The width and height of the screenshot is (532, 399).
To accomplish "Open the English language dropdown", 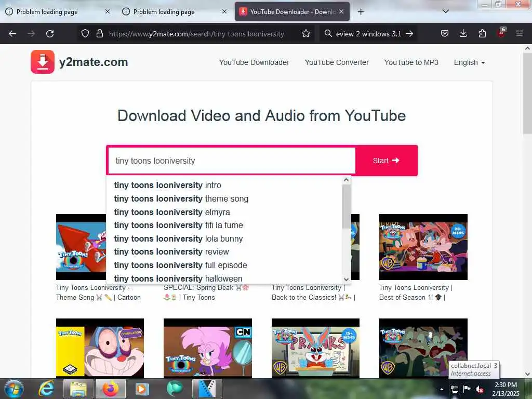I will [469, 62].
